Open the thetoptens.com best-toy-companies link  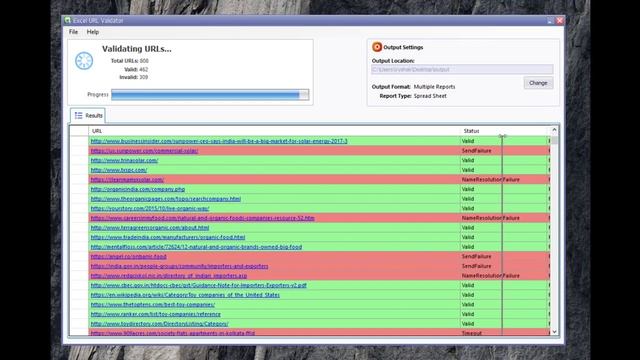click(x=153, y=304)
